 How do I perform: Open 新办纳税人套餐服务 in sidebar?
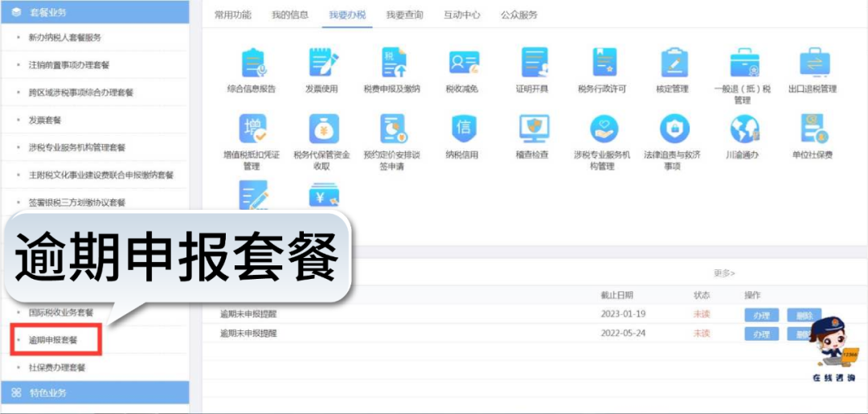pos(65,38)
